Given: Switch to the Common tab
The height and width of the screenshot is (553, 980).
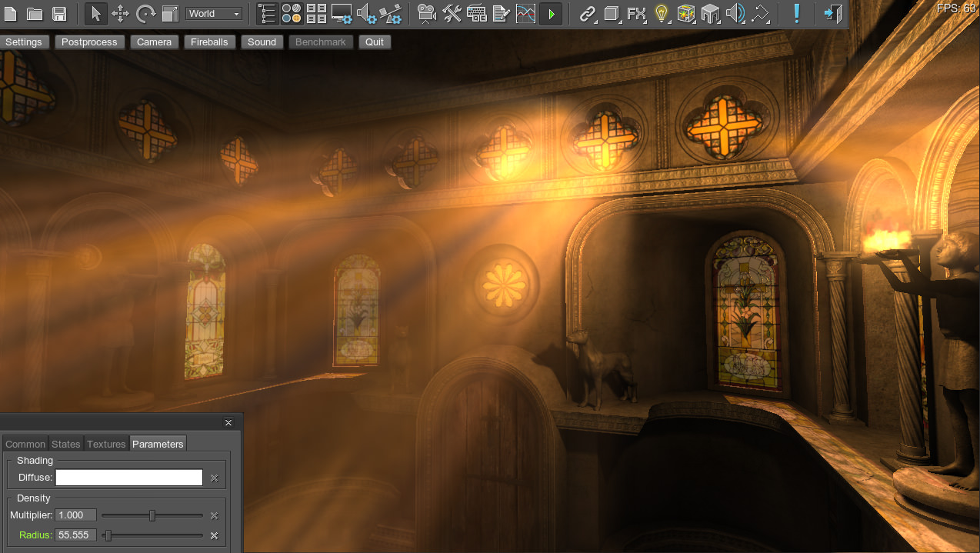Looking at the screenshot, I should click(x=25, y=444).
